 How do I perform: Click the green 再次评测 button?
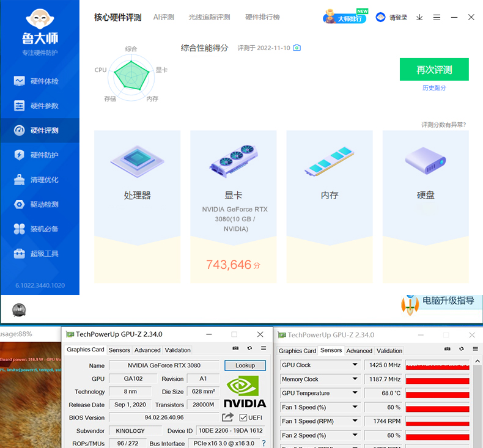pos(434,70)
